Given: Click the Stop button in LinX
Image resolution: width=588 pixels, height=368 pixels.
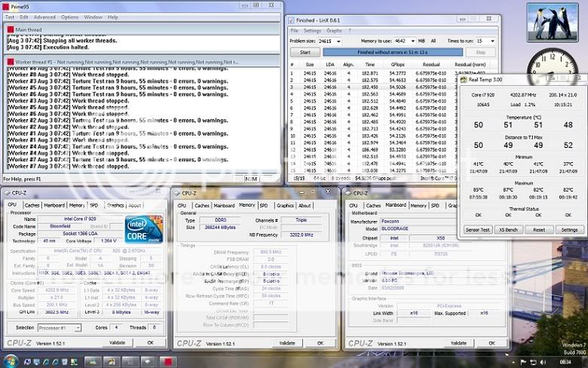Looking at the screenshot, I should [480, 53].
